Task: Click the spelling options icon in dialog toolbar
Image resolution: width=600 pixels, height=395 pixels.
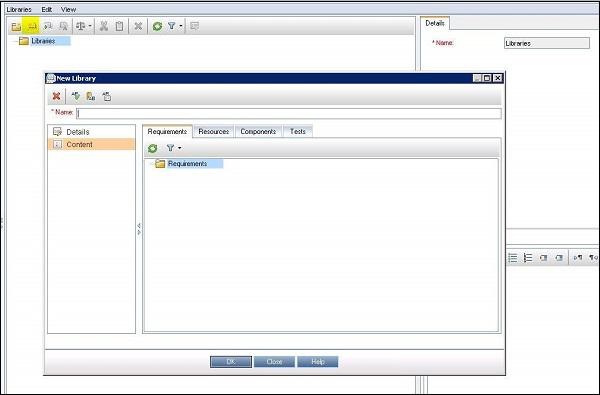Action: (x=107, y=96)
